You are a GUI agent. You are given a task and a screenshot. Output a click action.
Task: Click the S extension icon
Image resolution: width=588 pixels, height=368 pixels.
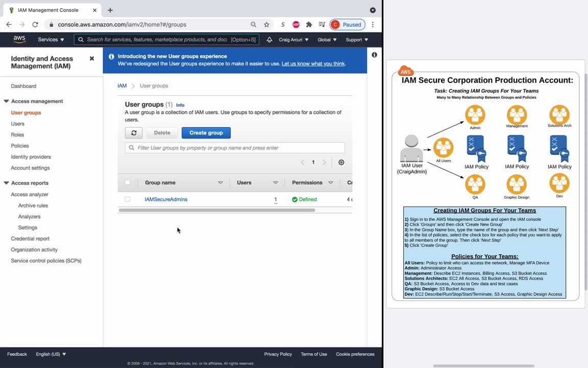[283, 25]
